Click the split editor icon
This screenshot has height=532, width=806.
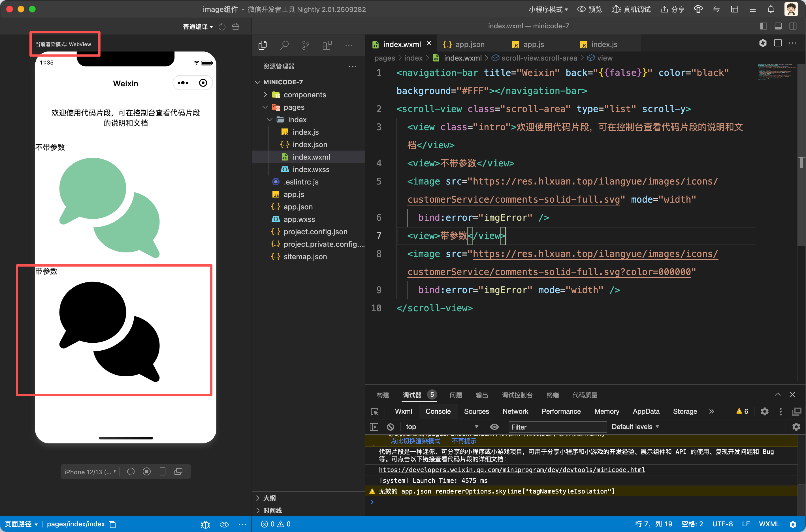(777, 43)
